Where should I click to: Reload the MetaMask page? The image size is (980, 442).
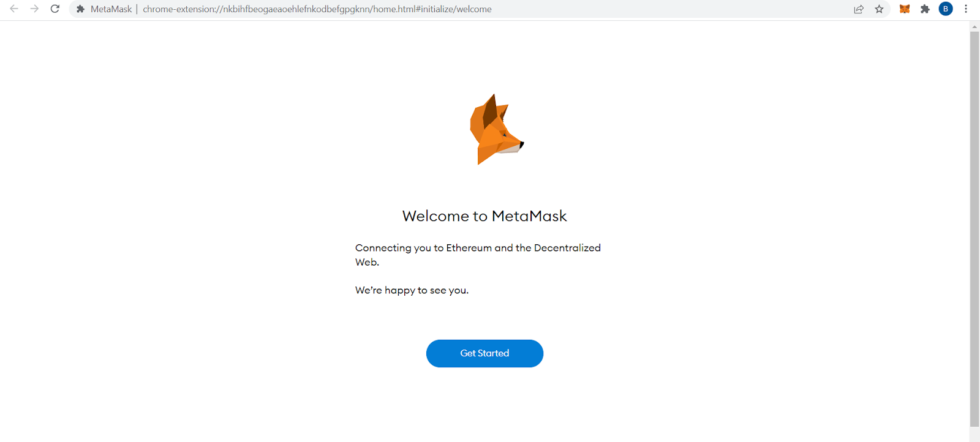pos(55,9)
